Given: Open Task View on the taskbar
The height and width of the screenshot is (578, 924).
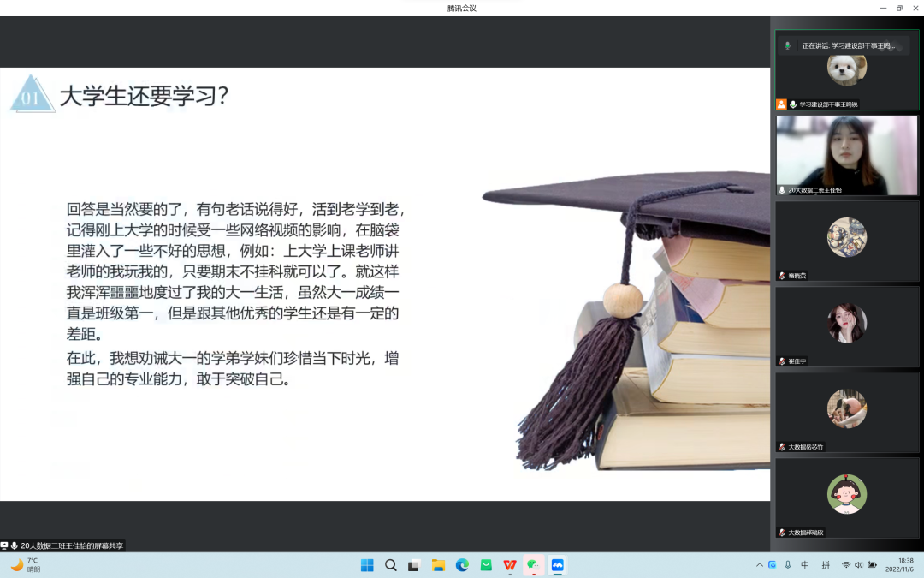Looking at the screenshot, I should 414,565.
